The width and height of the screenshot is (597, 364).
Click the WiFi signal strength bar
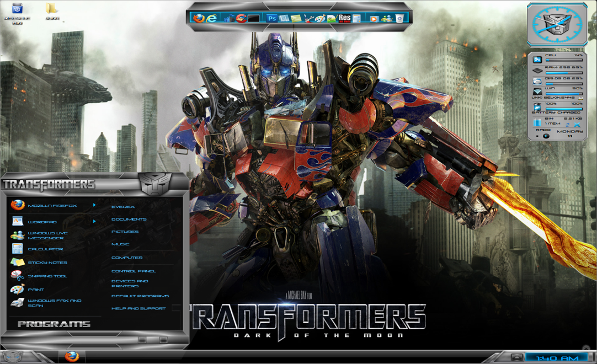click(x=564, y=94)
